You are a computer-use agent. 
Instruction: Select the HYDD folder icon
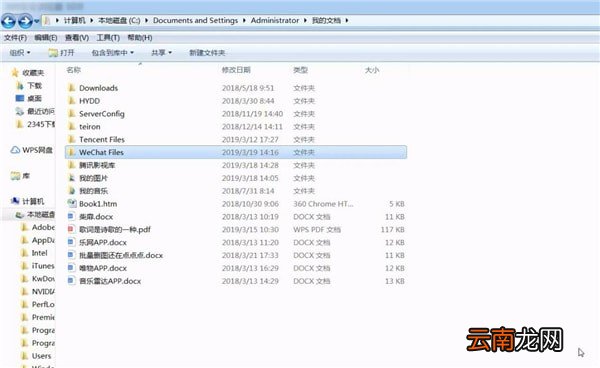pyautogui.click(x=72, y=101)
